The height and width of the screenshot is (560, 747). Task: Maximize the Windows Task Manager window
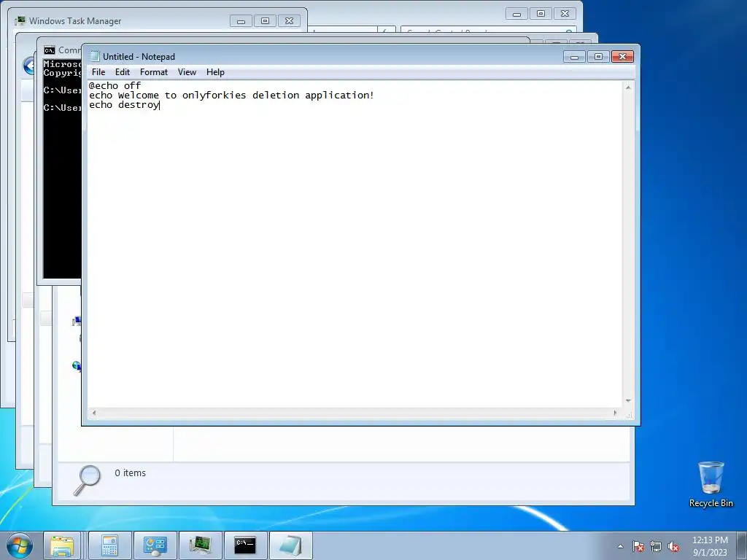pos(265,21)
